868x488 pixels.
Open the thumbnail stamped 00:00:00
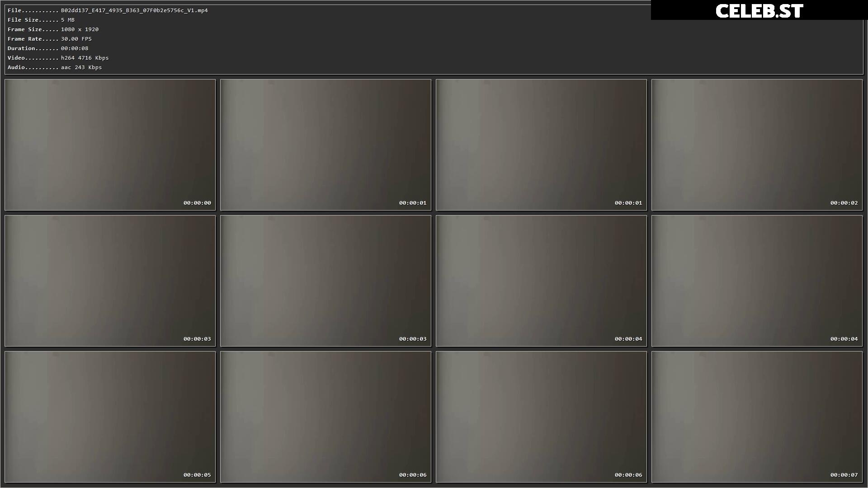(110, 145)
